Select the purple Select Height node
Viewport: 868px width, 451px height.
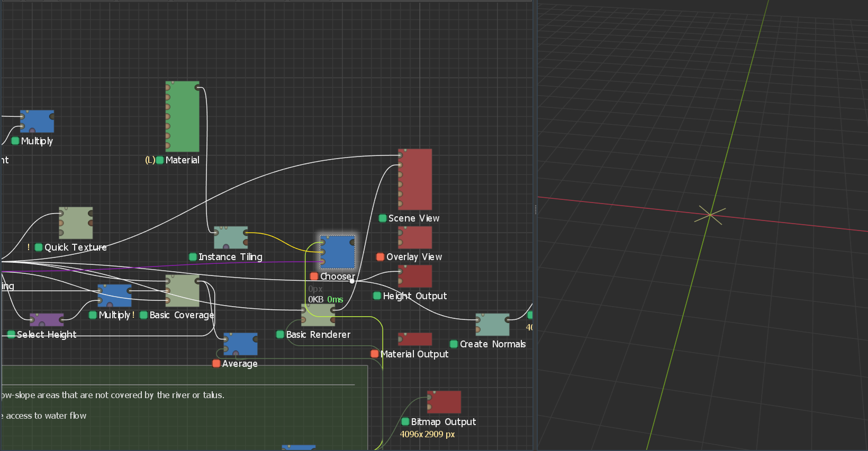tap(47, 320)
